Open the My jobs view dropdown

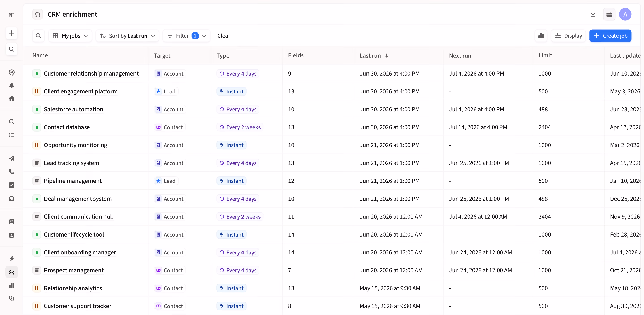[70, 36]
